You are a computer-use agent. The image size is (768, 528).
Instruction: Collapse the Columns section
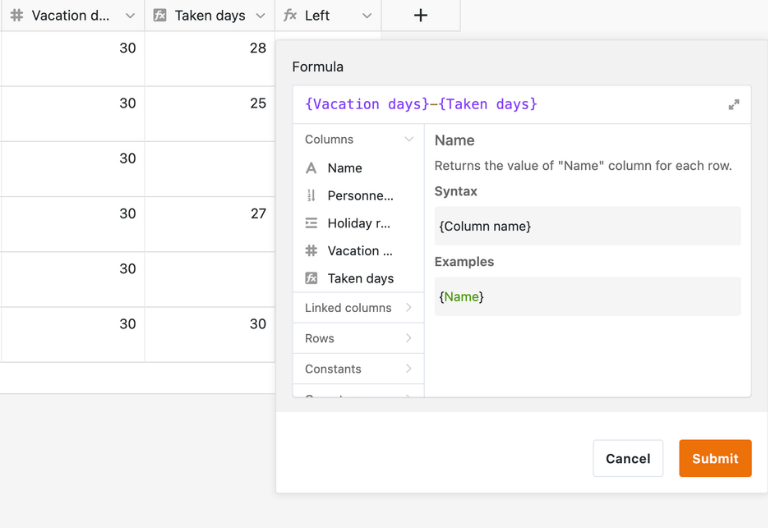pos(408,139)
